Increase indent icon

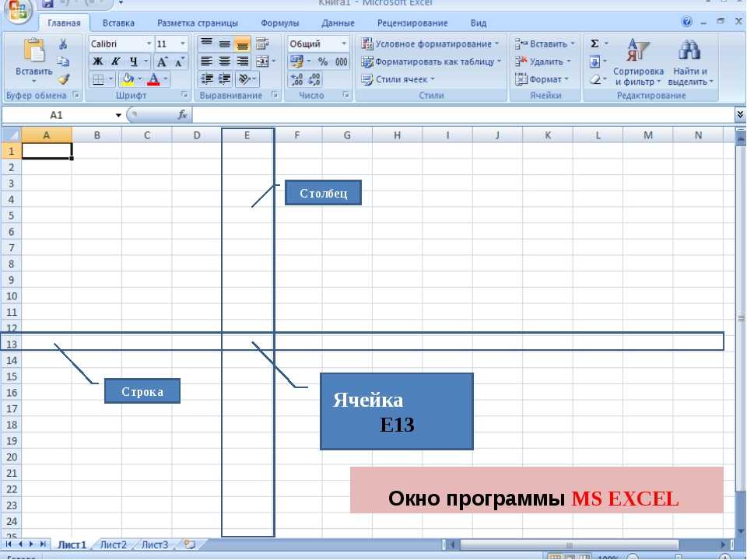point(224,79)
